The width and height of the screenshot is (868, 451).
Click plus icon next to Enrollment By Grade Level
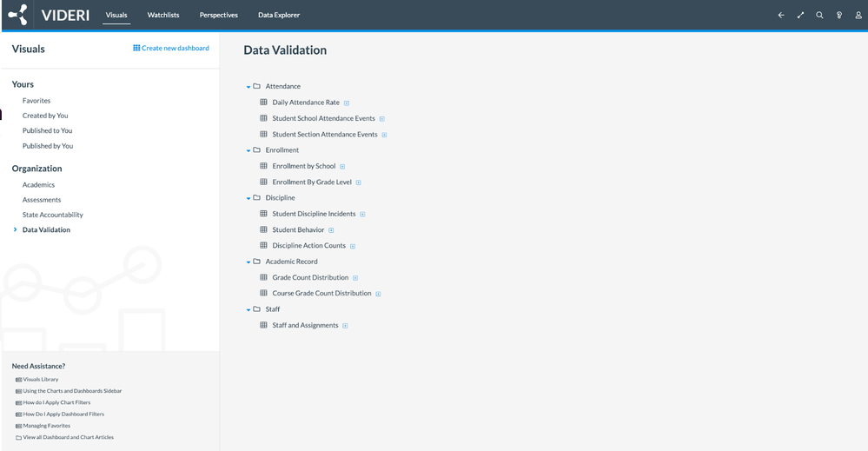(358, 182)
